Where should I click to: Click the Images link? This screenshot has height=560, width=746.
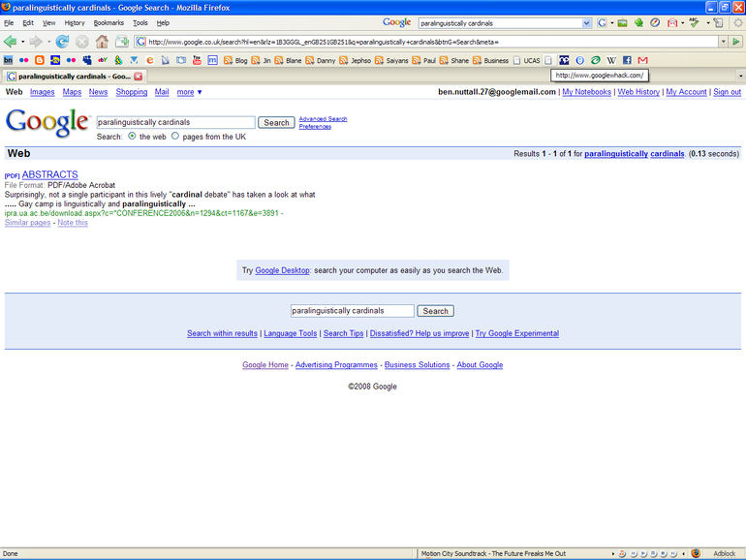[43, 92]
